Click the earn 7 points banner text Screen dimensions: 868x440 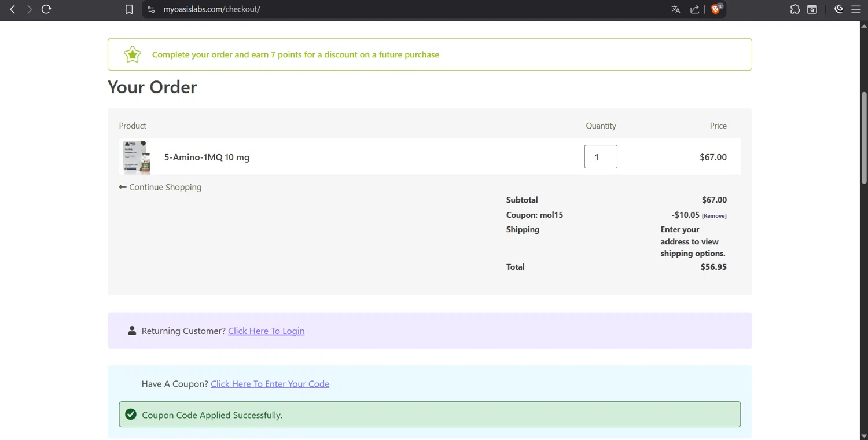[x=296, y=54]
